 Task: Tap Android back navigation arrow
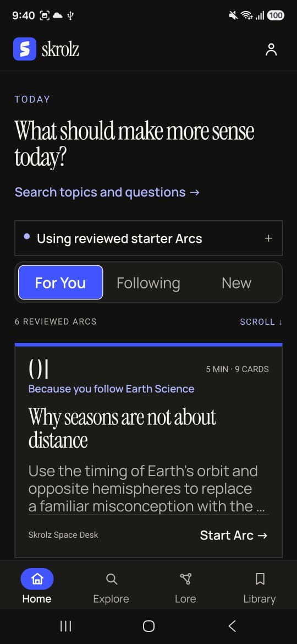[232, 626]
